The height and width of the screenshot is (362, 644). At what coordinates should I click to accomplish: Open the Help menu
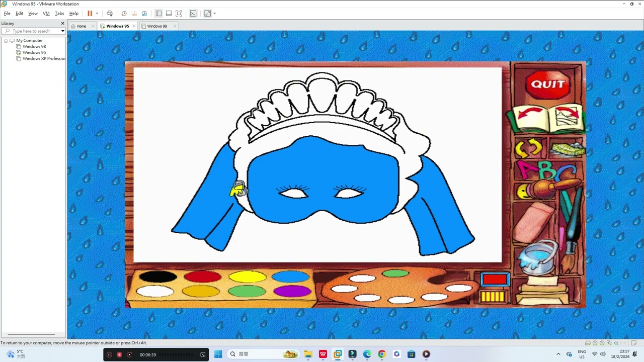point(74,14)
